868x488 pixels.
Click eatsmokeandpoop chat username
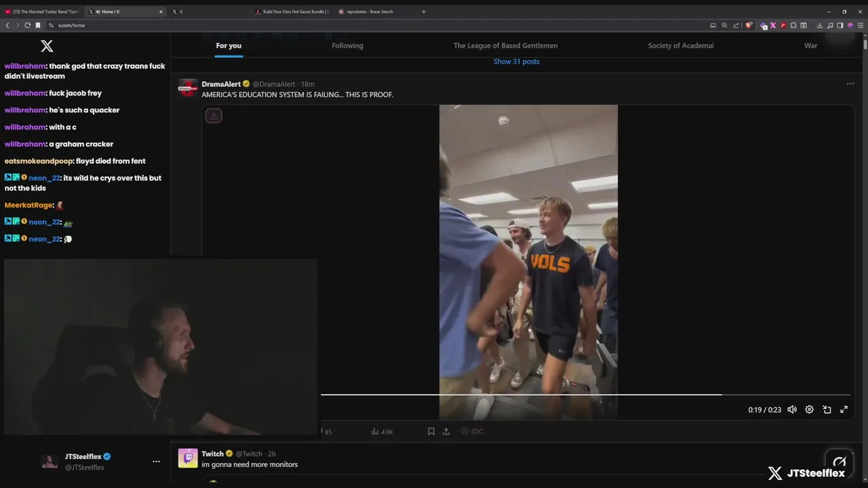click(x=39, y=161)
